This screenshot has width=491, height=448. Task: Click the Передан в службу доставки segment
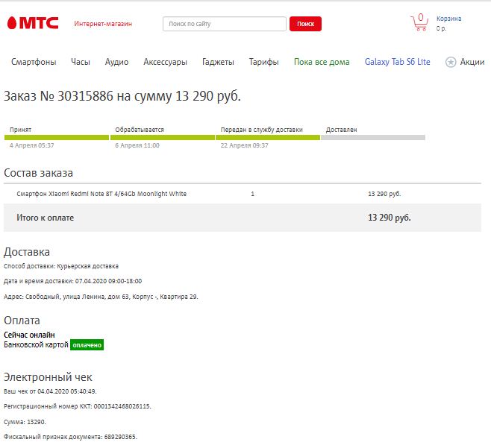pyautogui.click(x=268, y=137)
